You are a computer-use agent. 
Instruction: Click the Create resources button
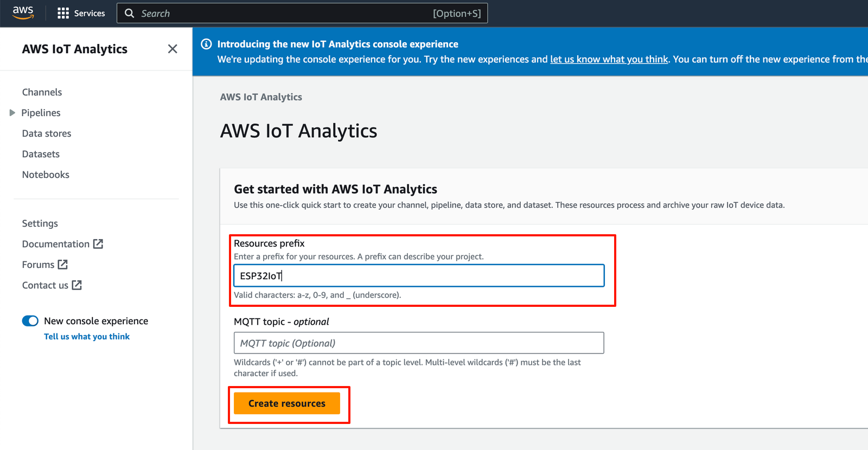coord(287,403)
